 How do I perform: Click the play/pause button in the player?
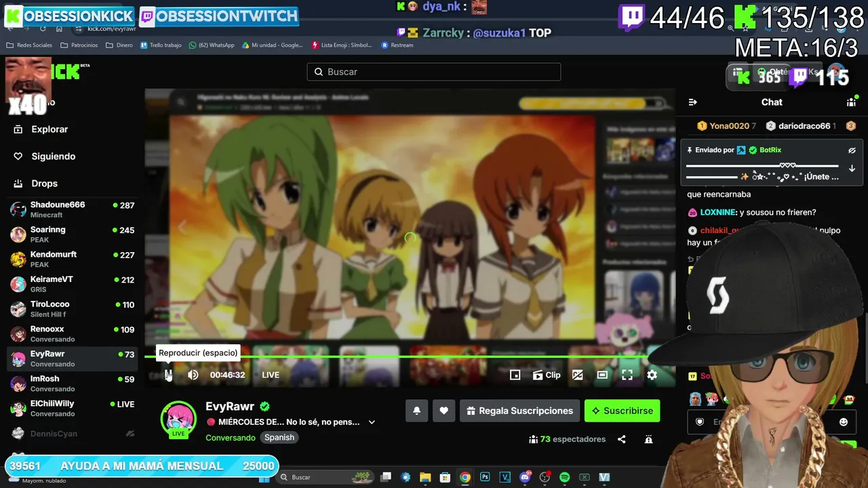click(x=168, y=375)
